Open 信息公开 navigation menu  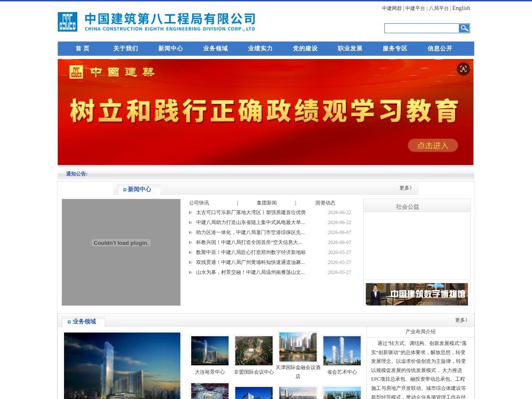440,49
